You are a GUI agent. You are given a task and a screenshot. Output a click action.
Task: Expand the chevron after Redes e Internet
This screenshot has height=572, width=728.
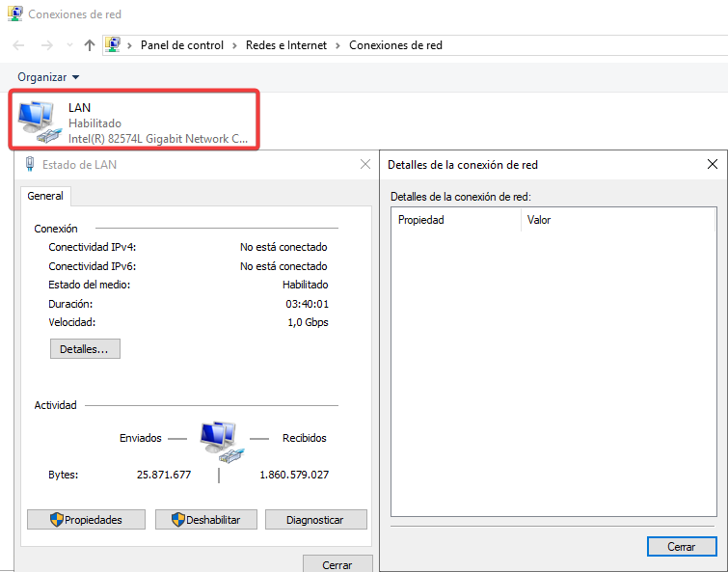coord(337,45)
